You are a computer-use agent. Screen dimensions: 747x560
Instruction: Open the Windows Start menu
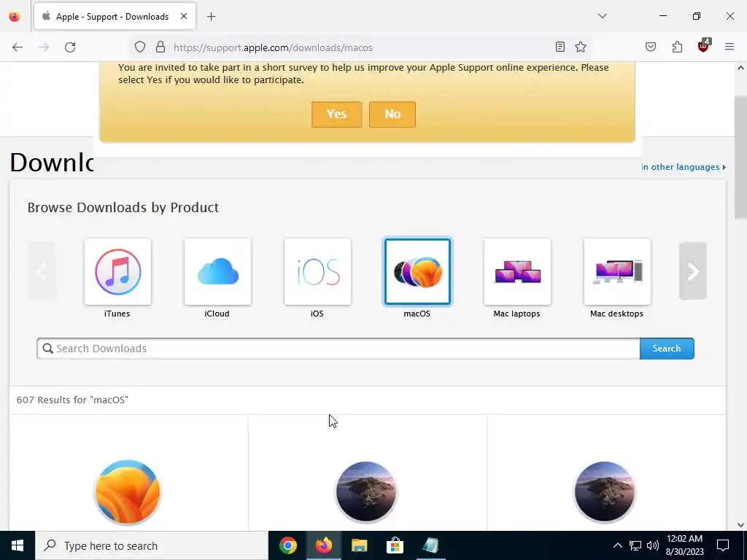click(x=18, y=545)
